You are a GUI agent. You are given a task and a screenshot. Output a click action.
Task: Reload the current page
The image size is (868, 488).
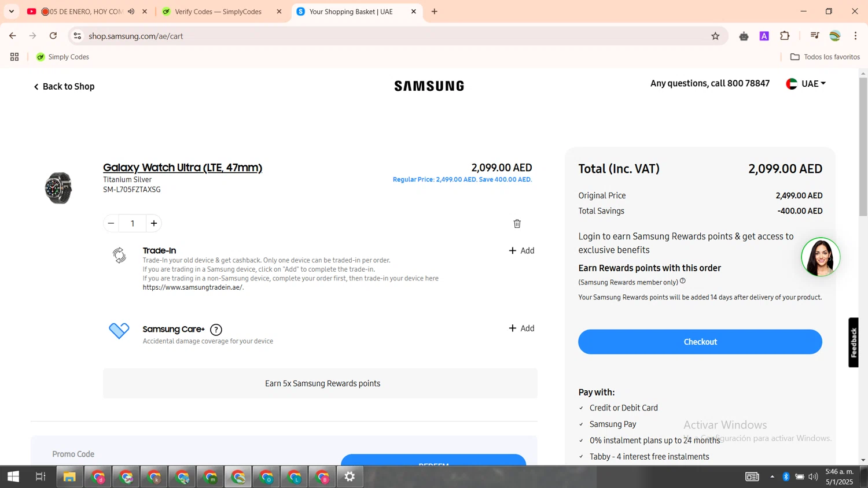click(x=53, y=36)
